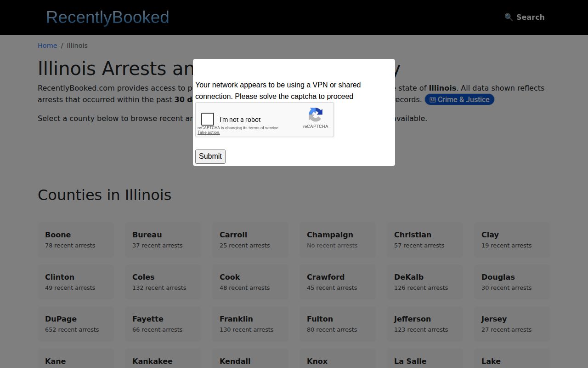Open Carroll county arrests
The width and height of the screenshot is (588, 368).
pyautogui.click(x=250, y=240)
